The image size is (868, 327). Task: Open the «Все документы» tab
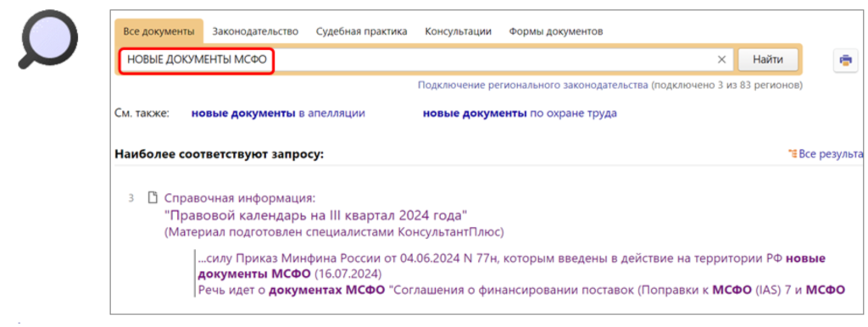pyautogui.click(x=159, y=31)
